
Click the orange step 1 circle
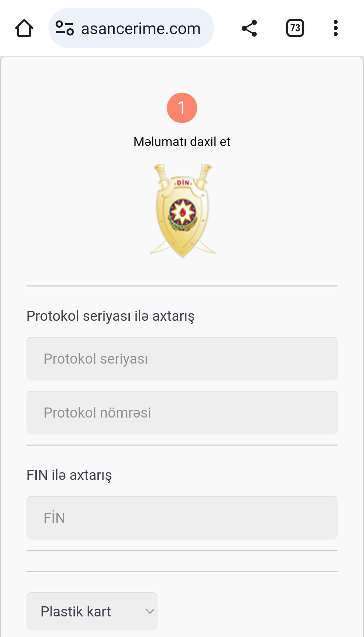pos(182,108)
